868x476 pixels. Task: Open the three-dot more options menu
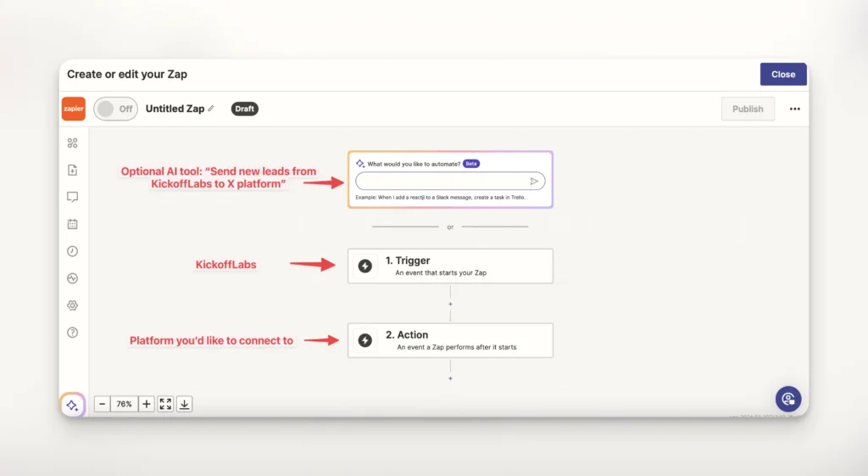[795, 109]
